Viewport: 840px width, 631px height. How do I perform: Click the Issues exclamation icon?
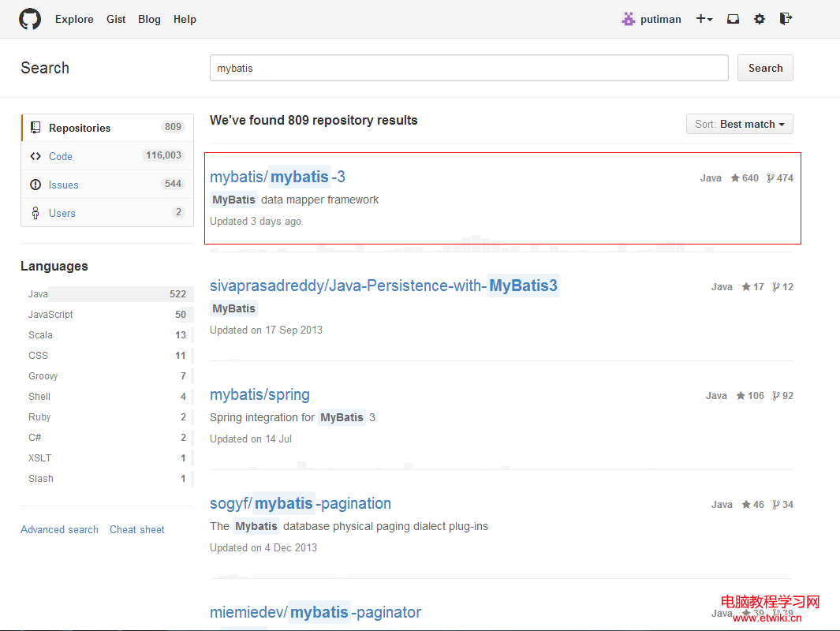pyautogui.click(x=35, y=185)
